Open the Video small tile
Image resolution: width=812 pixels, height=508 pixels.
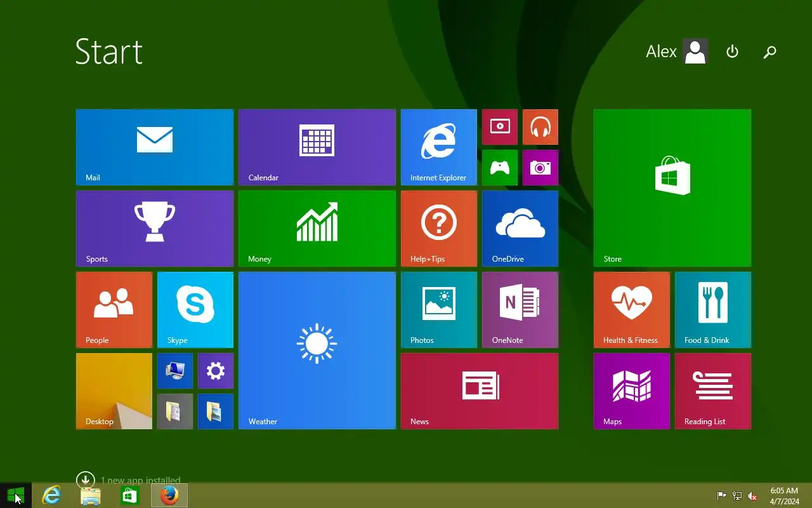pos(500,127)
